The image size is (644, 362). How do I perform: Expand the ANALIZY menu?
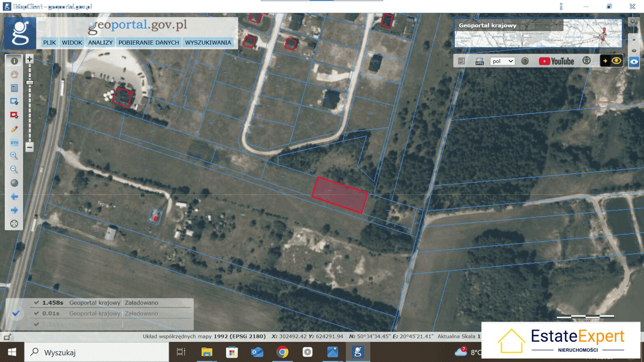point(100,42)
